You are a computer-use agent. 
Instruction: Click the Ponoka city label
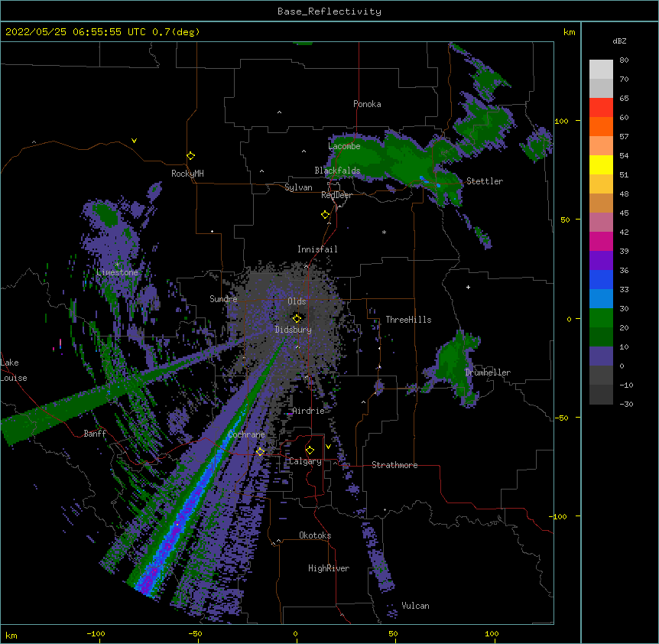pyautogui.click(x=367, y=104)
